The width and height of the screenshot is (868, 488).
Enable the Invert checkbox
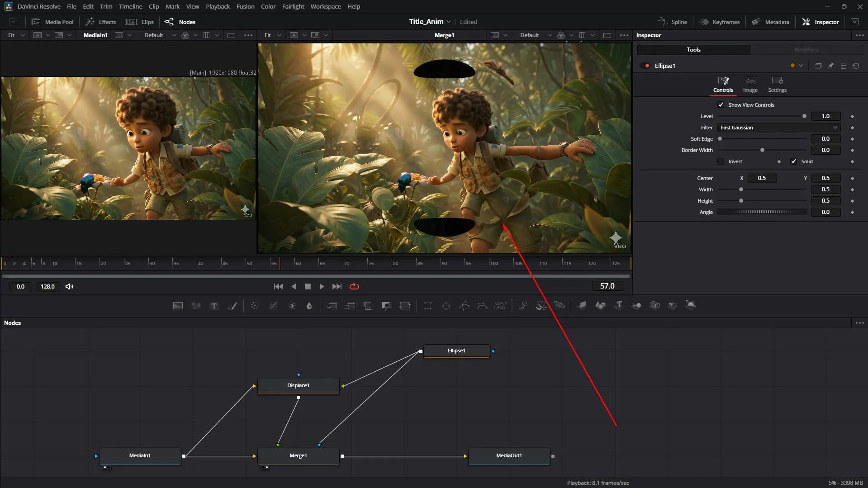point(721,161)
